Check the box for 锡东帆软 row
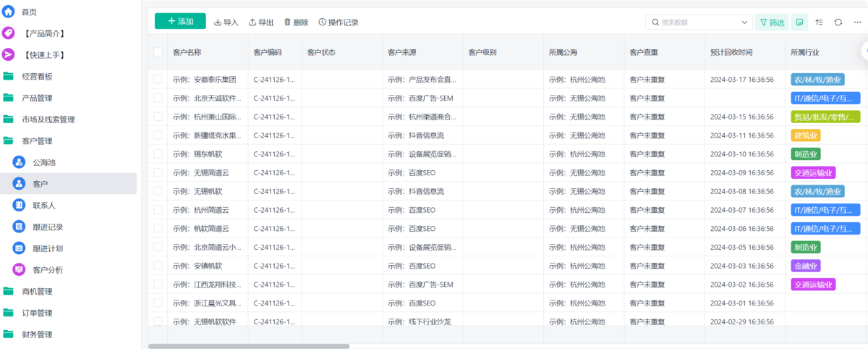Image resolution: width=868 pixels, height=349 pixels. tap(158, 154)
